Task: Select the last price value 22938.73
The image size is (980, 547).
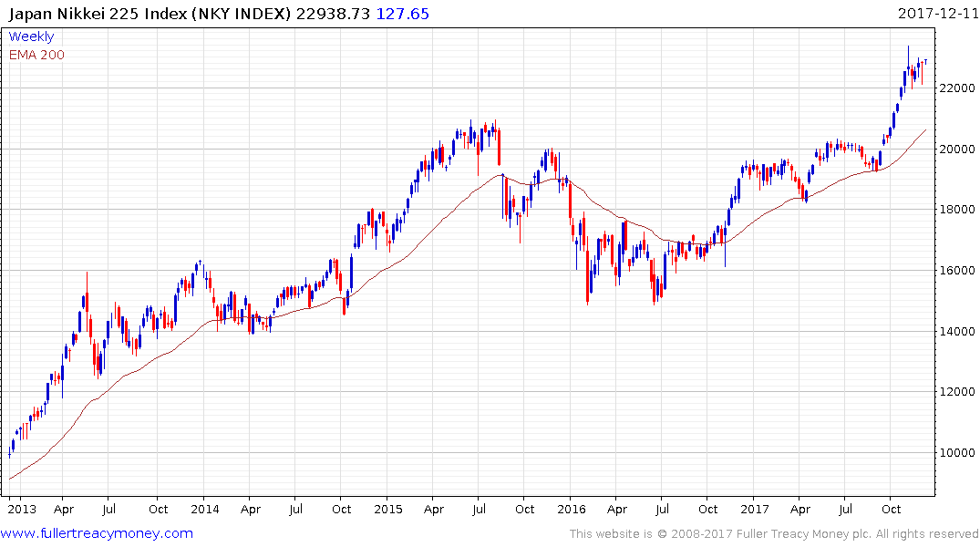Action: point(333,14)
